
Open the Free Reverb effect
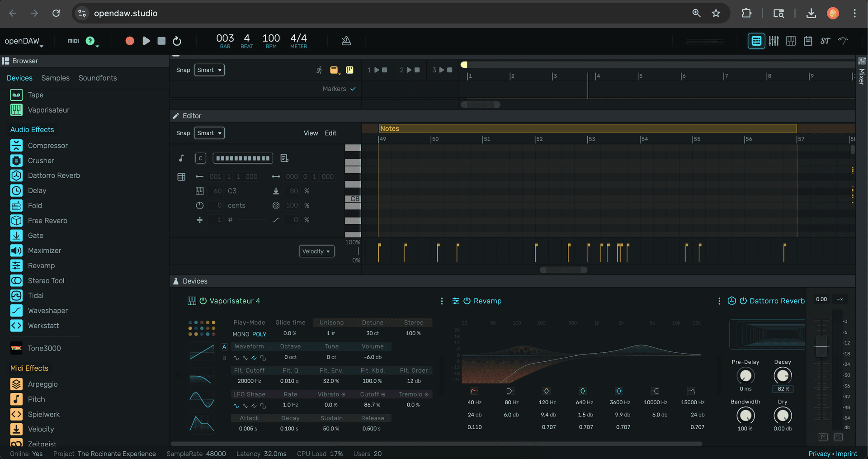pyautogui.click(x=47, y=221)
